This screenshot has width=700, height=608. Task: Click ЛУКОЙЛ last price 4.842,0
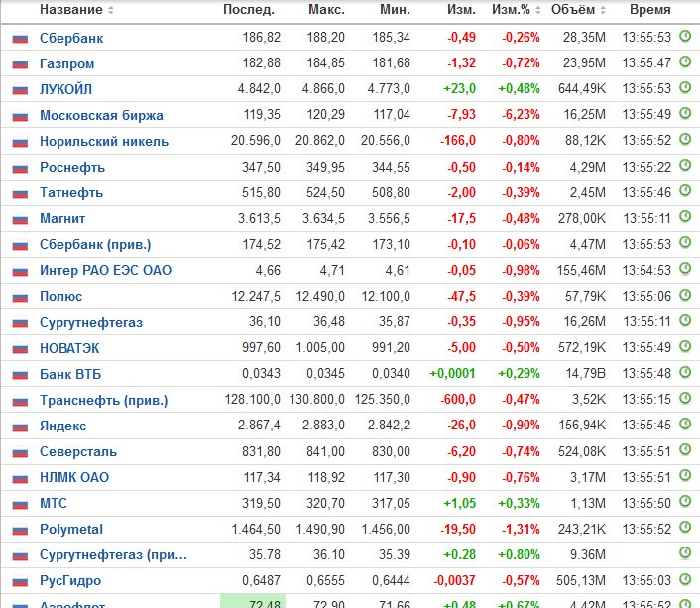click(x=259, y=89)
